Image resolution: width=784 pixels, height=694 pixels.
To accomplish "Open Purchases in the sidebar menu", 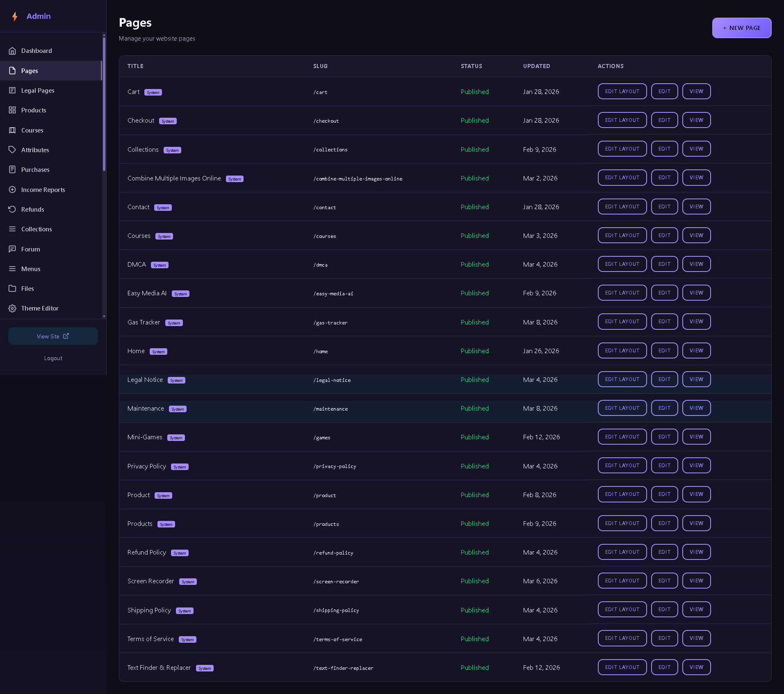I will [x=51, y=169].
